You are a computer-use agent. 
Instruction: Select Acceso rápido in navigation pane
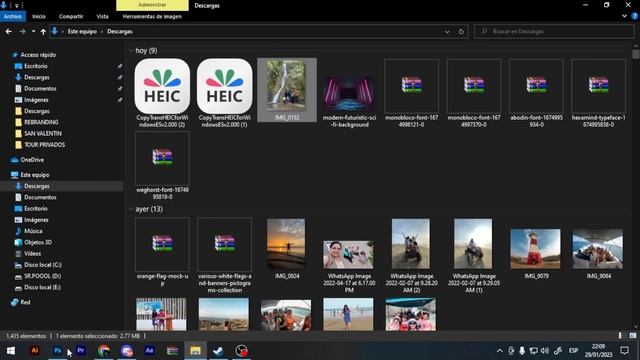[x=38, y=55]
